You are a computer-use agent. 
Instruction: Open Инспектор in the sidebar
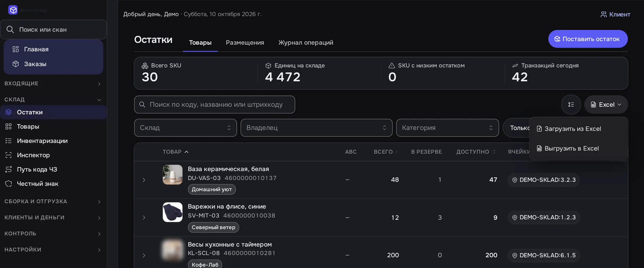(53, 155)
